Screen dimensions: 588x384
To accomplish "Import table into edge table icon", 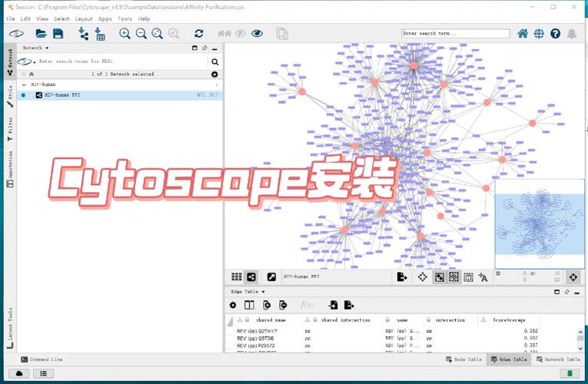I will [333, 306].
